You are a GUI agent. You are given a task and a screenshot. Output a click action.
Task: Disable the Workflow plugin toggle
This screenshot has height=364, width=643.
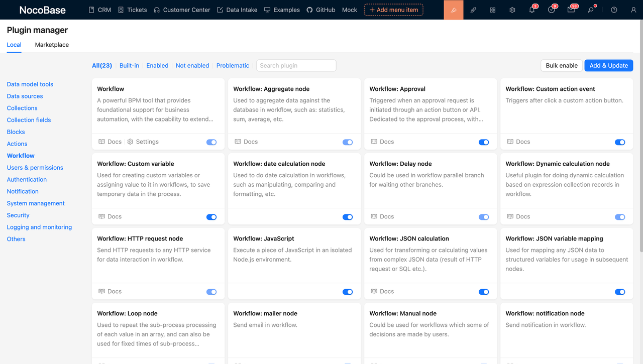click(x=211, y=142)
